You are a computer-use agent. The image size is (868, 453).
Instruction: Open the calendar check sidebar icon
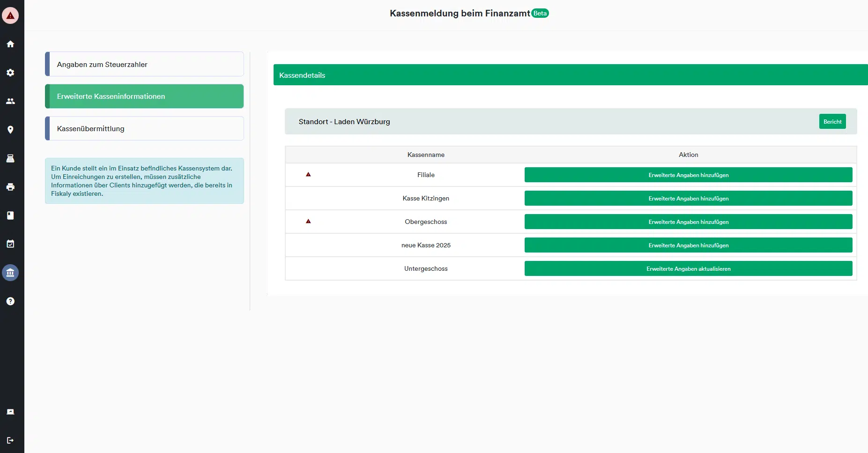pos(10,244)
